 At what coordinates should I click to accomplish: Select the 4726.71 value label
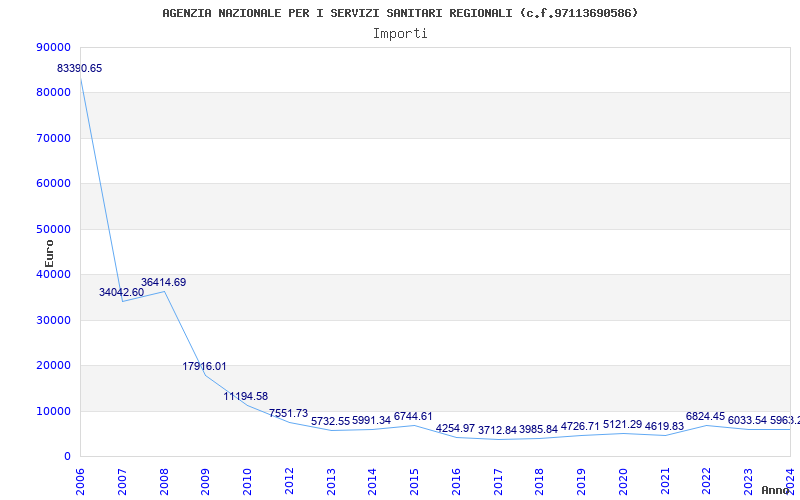coord(581,426)
